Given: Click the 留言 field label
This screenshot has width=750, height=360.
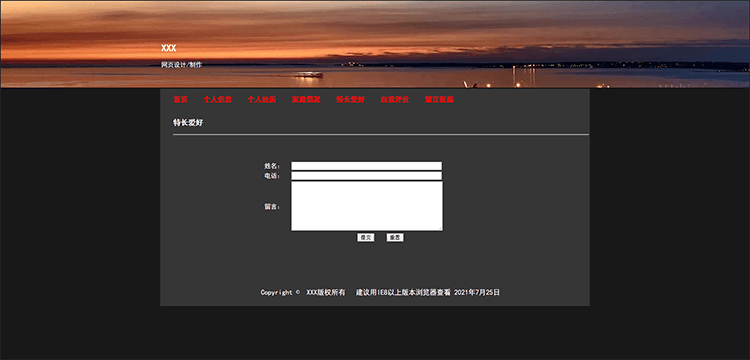Looking at the screenshot, I should point(272,207).
